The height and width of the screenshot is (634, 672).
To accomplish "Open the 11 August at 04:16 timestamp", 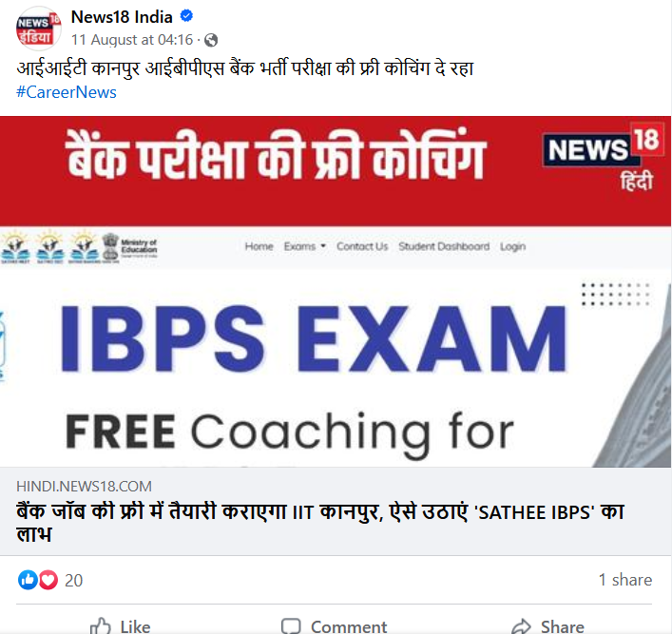I will 132,40.
